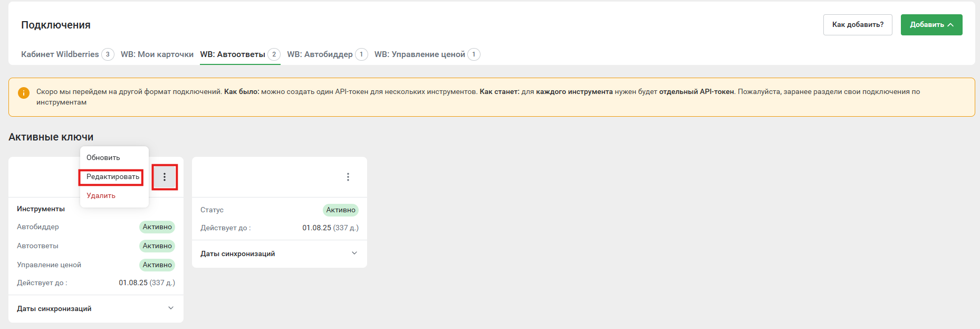This screenshot has width=980, height=329.
Task: Click Активно badge for Автобиддер
Action: coord(157,227)
